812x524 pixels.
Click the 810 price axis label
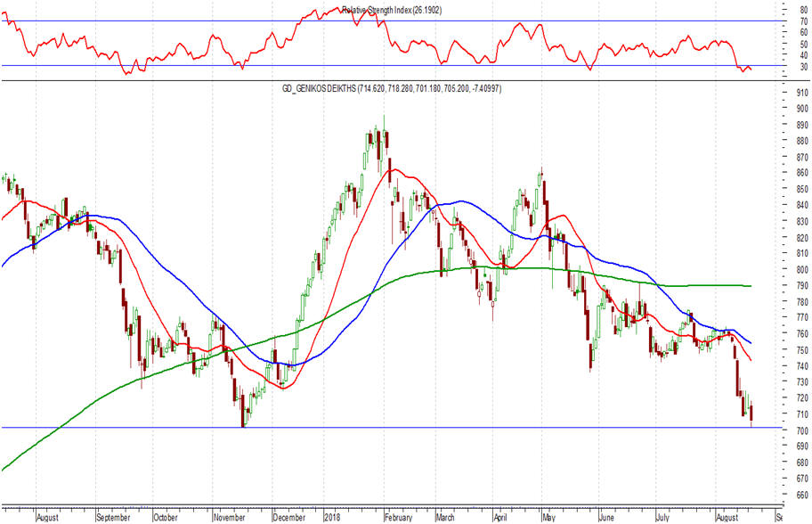[802, 253]
